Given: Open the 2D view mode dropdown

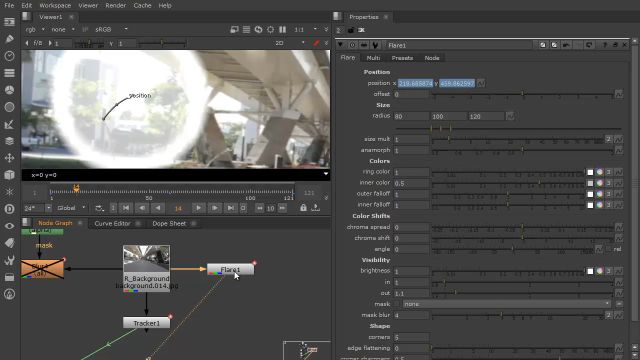Looking at the screenshot, I should (291, 43).
